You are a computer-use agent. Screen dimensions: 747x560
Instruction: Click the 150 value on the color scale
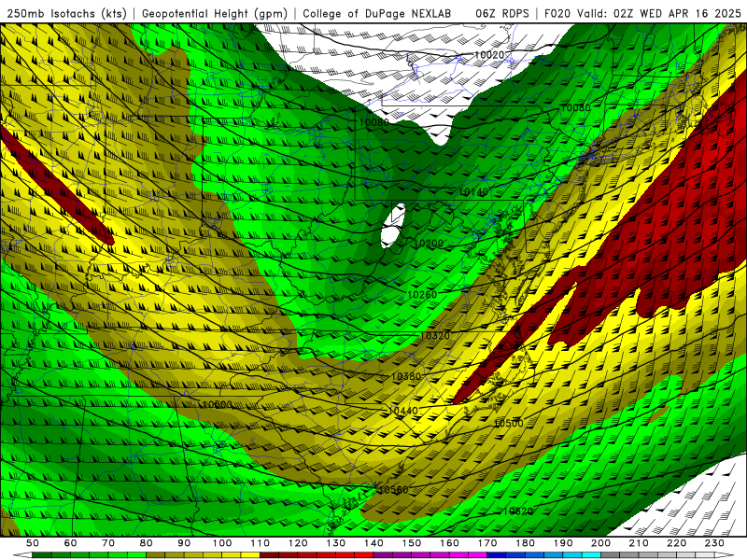click(412, 543)
